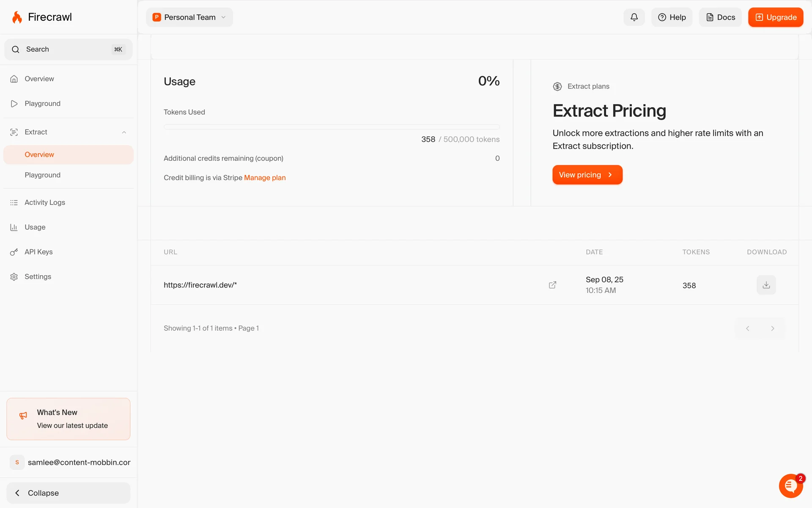Open the chat support bubble
The width and height of the screenshot is (812, 508).
coord(790,486)
